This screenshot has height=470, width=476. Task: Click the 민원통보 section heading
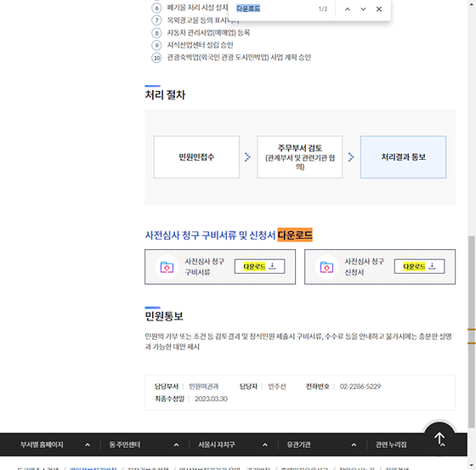tap(164, 316)
